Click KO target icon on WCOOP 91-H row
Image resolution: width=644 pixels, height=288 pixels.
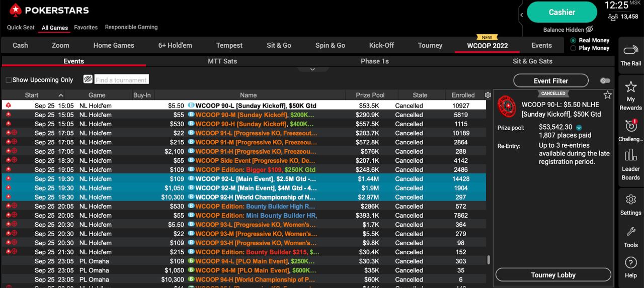[x=14, y=151]
